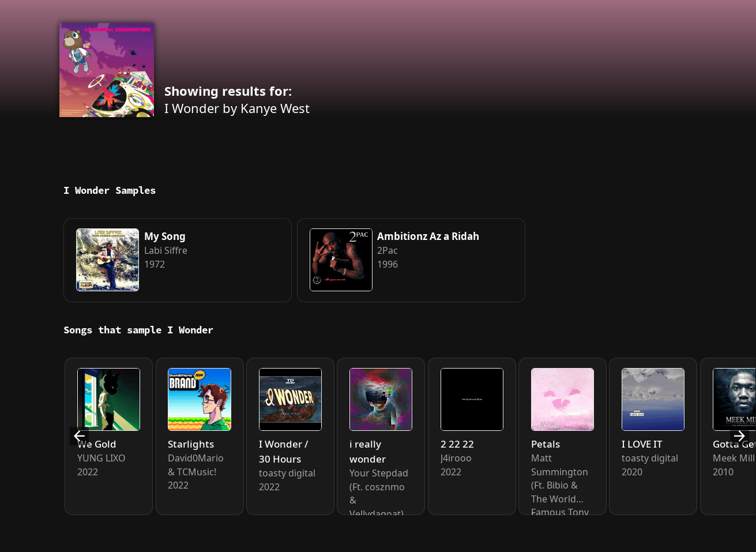Image resolution: width=756 pixels, height=552 pixels.
Task: Click the My Song album artwork
Action: pyautogui.click(x=108, y=260)
